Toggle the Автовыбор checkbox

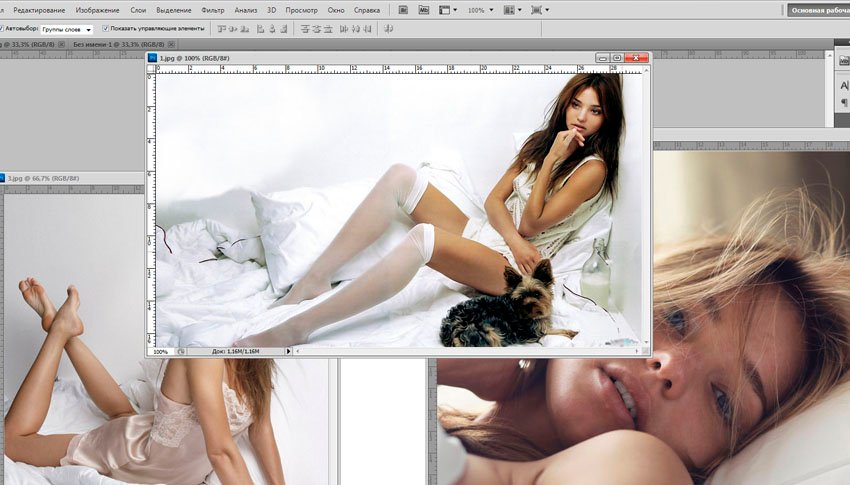tap(2, 29)
